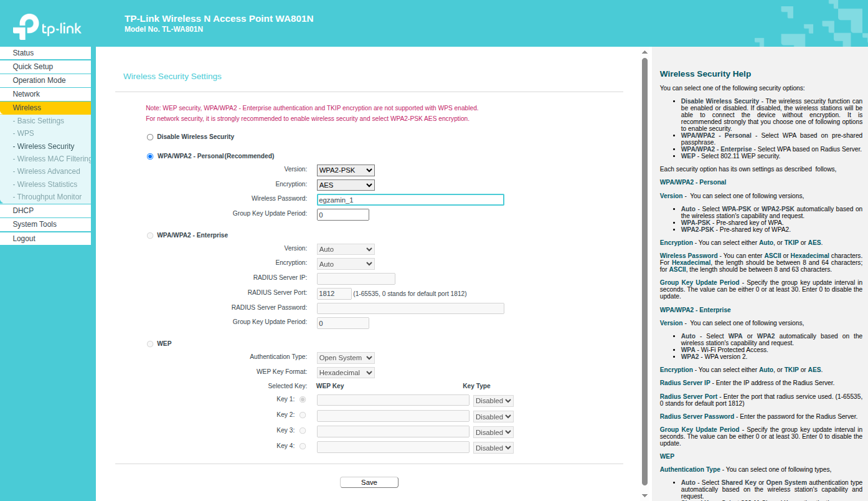Go to Throughput Monitor submenu
The image size is (868, 501).
pos(47,197)
